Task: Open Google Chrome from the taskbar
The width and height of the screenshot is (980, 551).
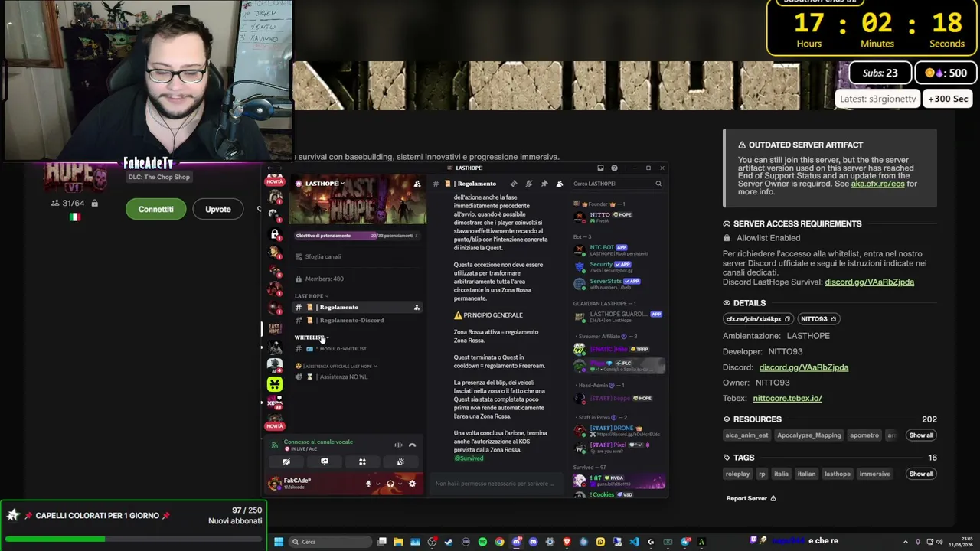Action: tap(499, 542)
